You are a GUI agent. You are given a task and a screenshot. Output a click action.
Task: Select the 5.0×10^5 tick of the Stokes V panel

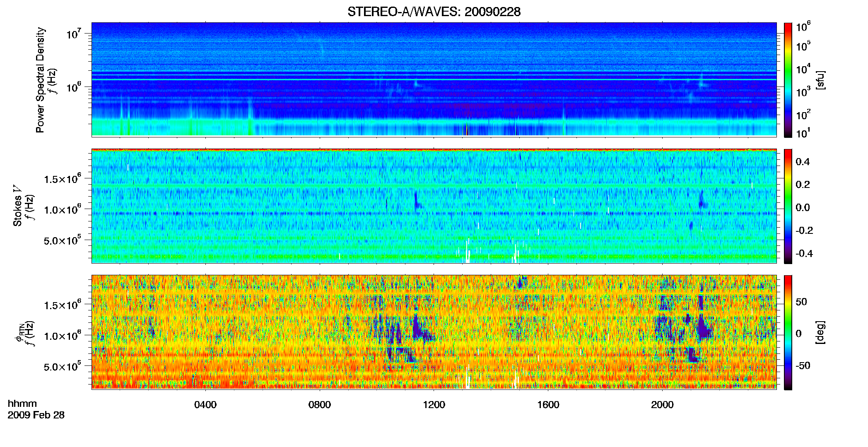coord(63,240)
